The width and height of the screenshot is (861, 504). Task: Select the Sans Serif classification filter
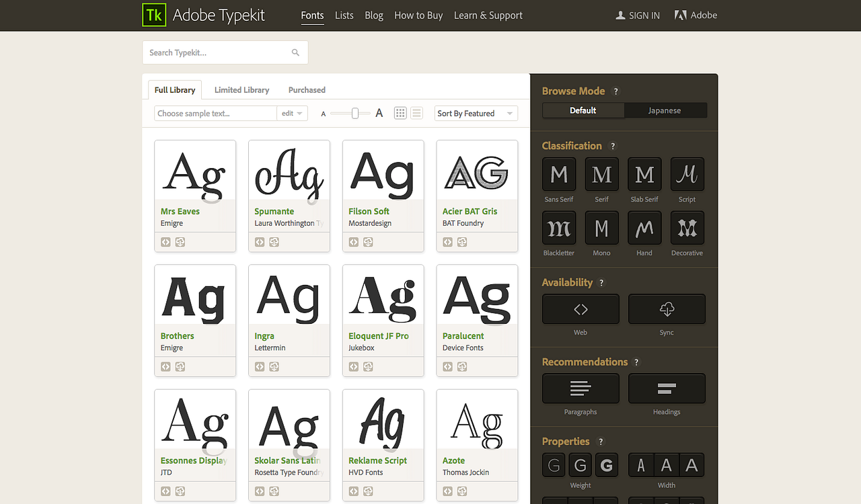click(558, 173)
